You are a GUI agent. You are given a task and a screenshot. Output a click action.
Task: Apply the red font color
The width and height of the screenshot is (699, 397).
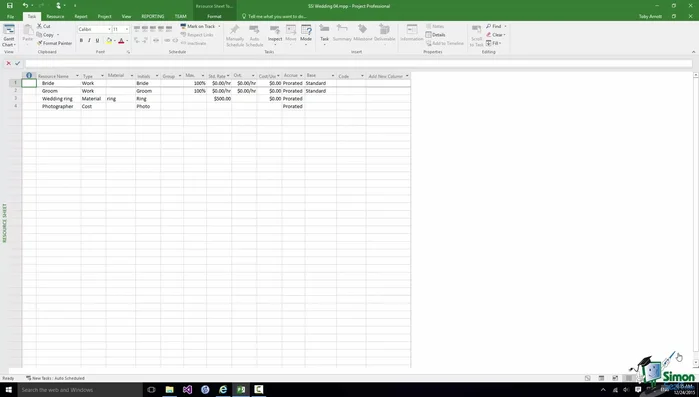[x=121, y=41]
